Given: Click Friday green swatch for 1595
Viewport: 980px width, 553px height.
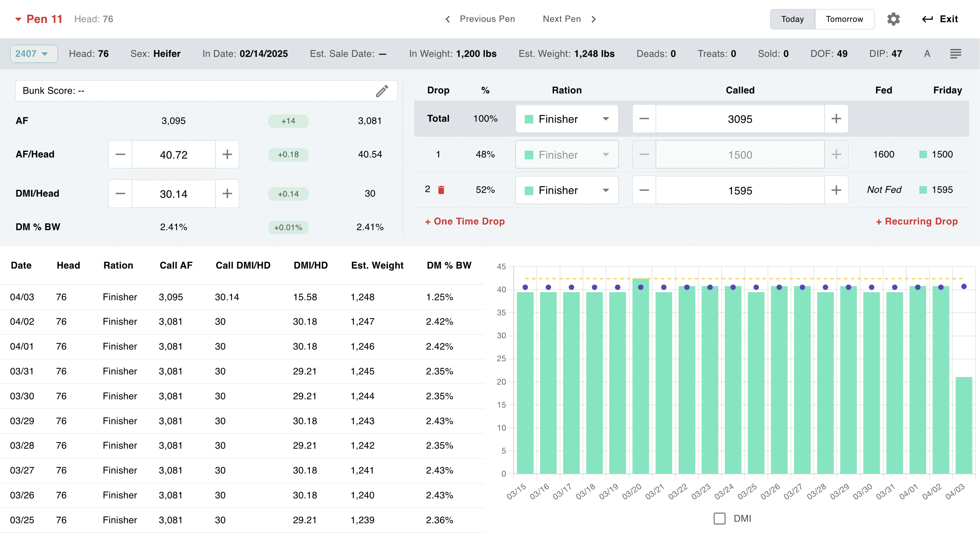Looking at the screenshot, I should [922, 190].
